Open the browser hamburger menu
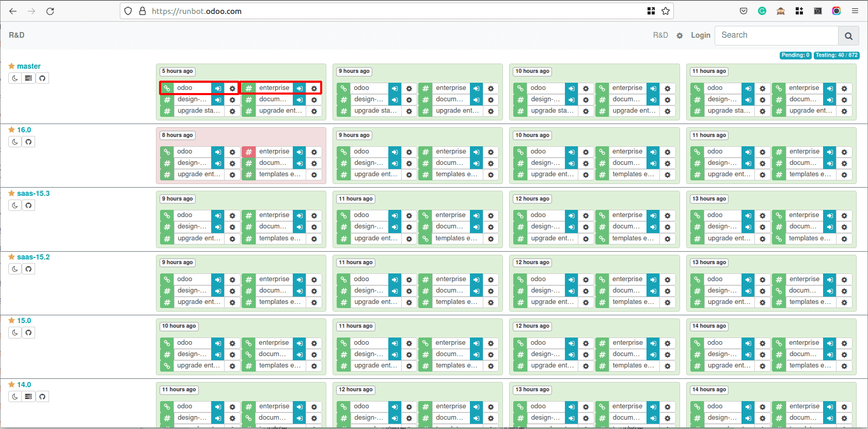This screenshot has width=868, height=429. (x=855, y=11)
